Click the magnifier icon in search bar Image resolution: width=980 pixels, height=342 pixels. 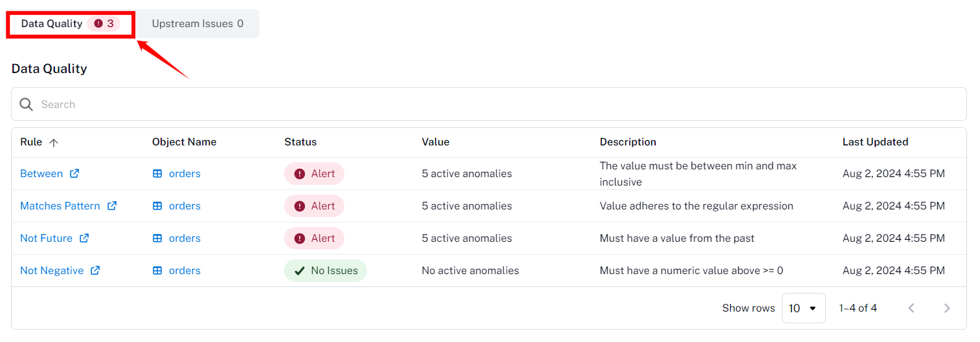26,104
